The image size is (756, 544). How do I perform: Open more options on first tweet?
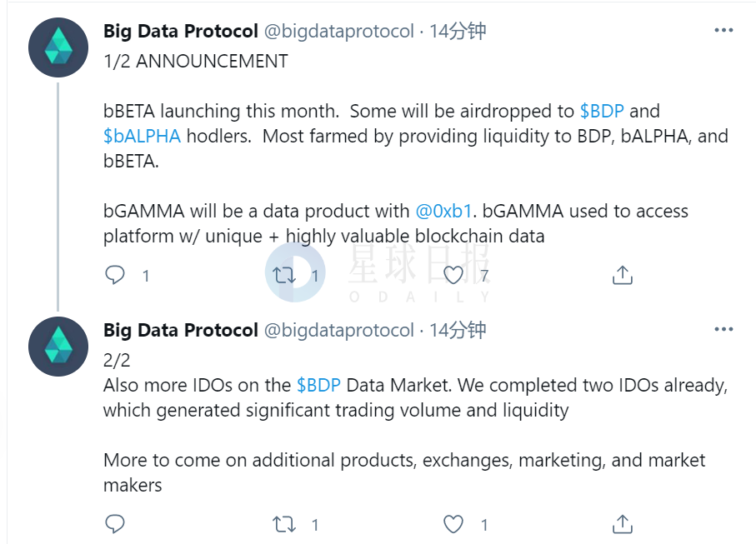click(x=723, y=31)
